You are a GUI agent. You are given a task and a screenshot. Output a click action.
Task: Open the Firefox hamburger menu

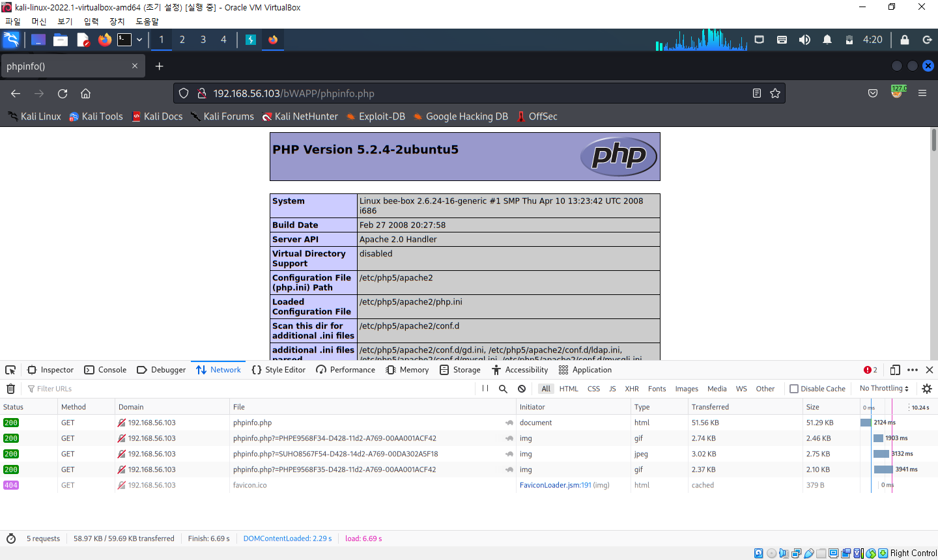[922, 93]
